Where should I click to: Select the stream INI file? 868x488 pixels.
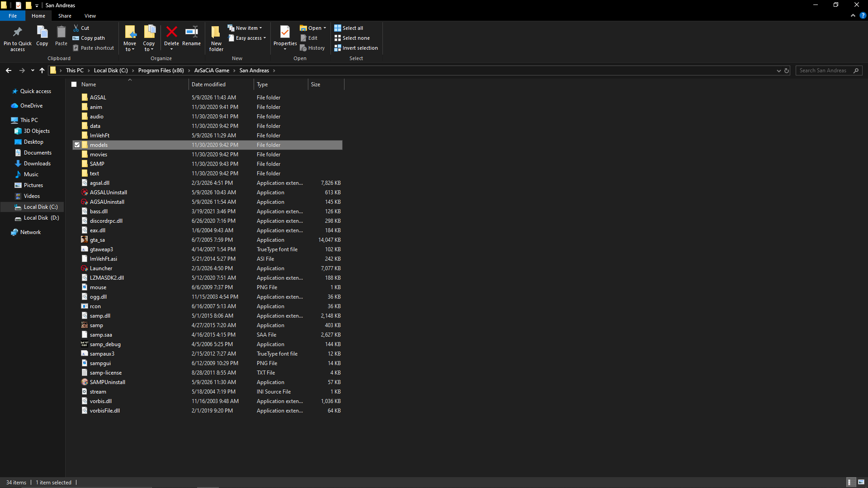(x=98, y=392)
